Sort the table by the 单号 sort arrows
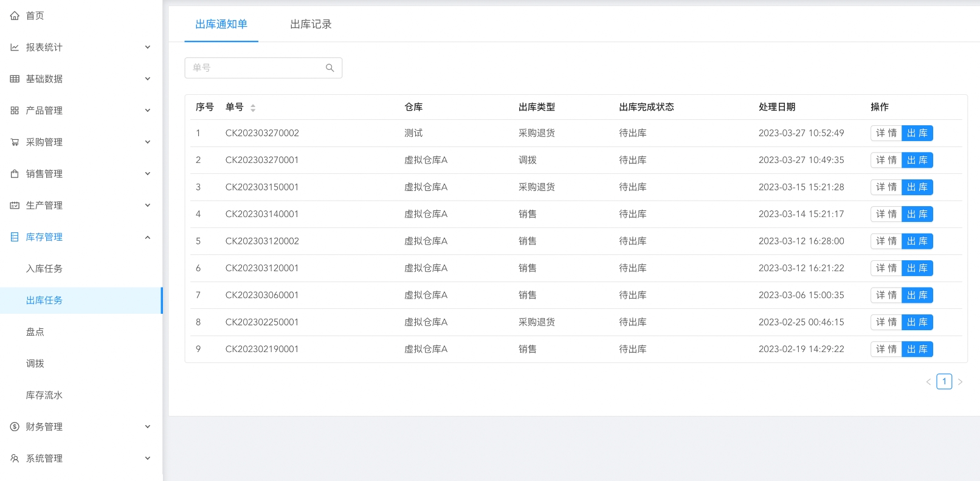This screenshot has height=481, width=980. coord(253,108)
